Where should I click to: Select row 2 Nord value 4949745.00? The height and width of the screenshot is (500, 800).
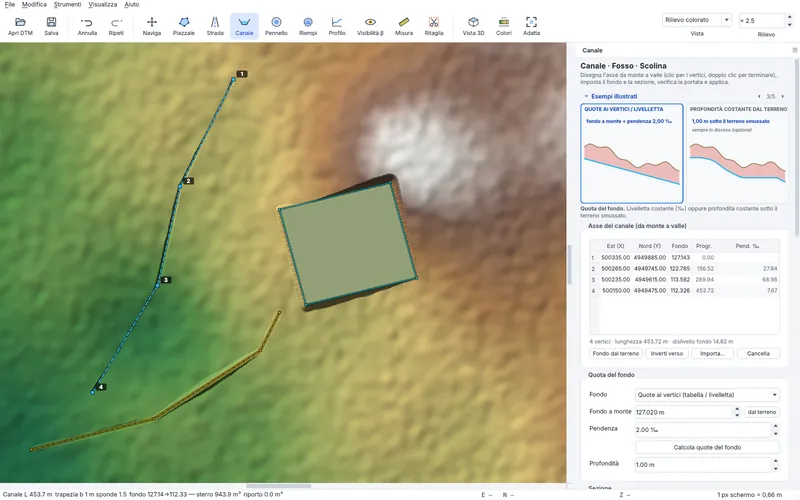pyautogui.click(x=649, y=269)
